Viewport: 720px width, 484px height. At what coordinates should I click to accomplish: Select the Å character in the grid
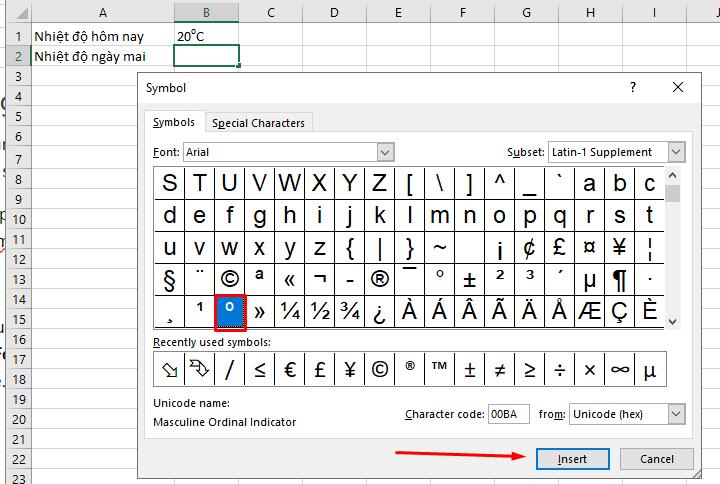[x=559, y=312]
